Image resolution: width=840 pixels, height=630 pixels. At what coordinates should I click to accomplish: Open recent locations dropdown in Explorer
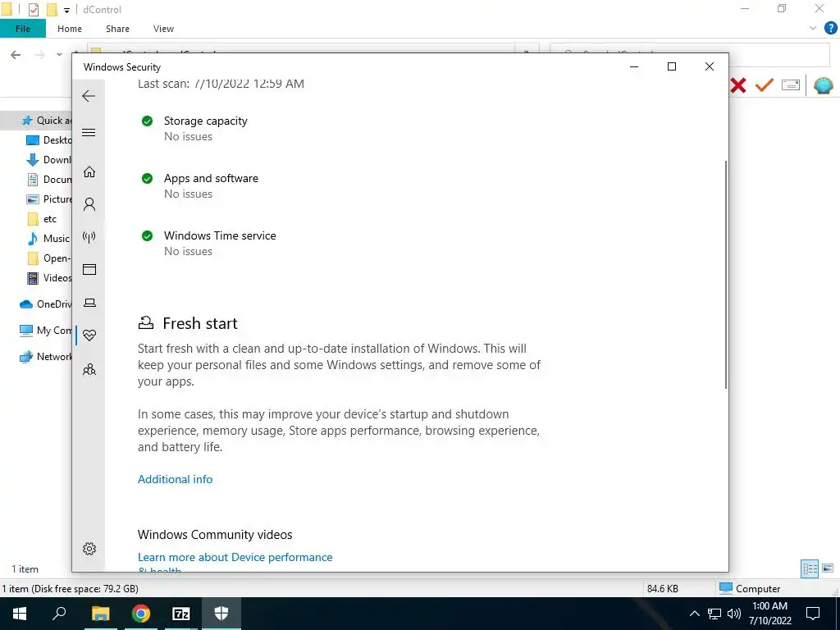point(59,54)
